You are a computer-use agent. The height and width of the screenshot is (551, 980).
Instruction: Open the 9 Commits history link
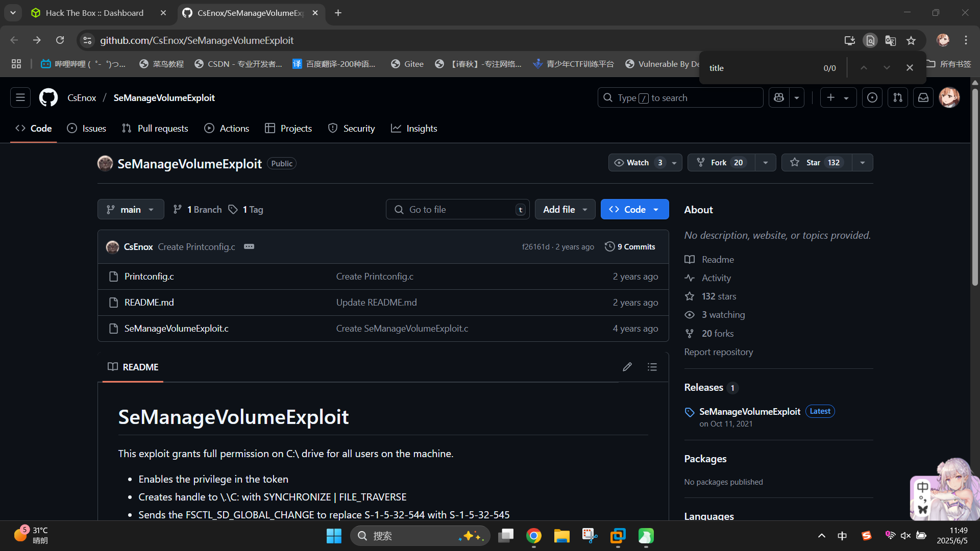(x=630, y=246)
